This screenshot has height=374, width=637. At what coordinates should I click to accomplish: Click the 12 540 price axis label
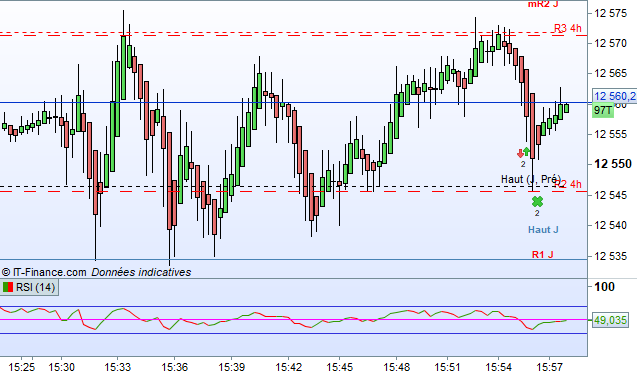(x=610, y=225)
